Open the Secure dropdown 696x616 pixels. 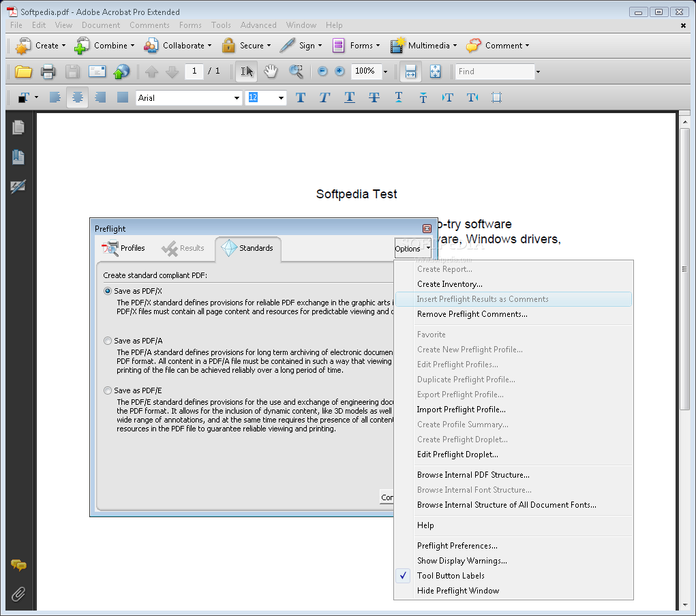[x=246, y=46]
